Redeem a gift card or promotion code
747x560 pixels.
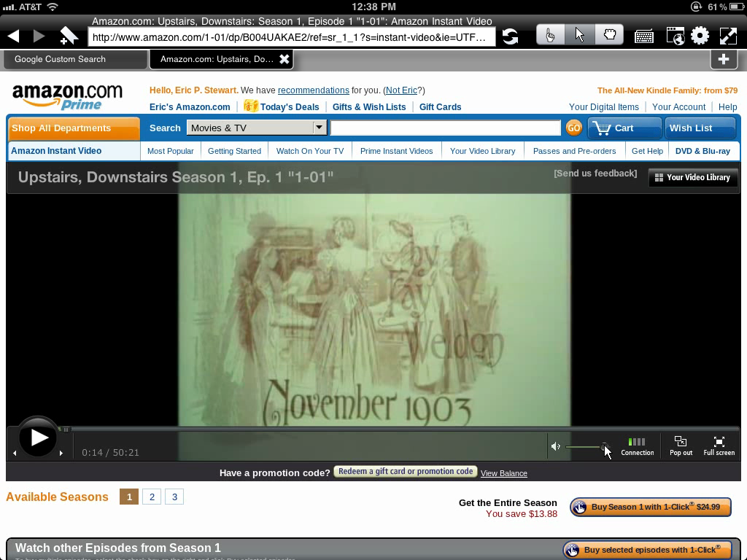(x=406, y=472)
